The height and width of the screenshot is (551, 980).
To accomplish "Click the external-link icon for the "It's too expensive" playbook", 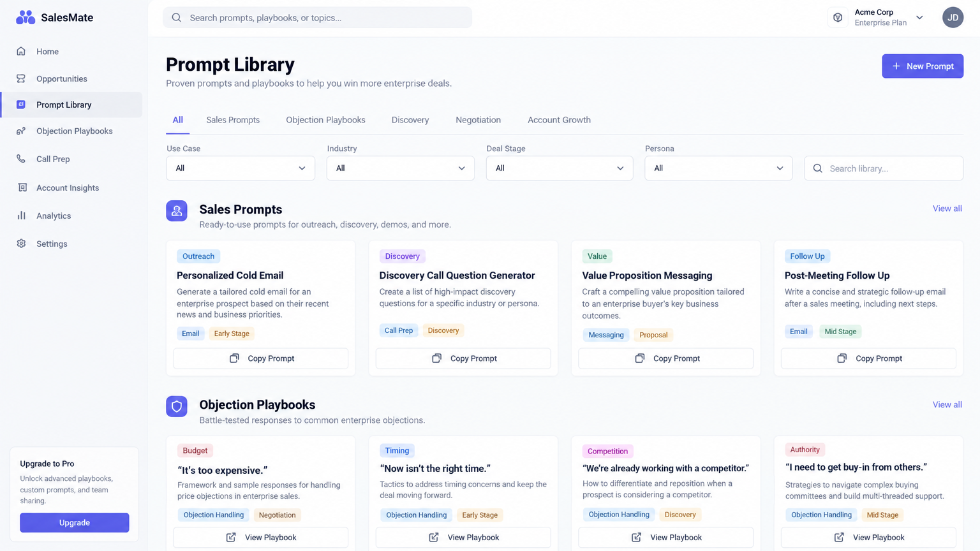I will pyautogui.click(x=231, y=538).
